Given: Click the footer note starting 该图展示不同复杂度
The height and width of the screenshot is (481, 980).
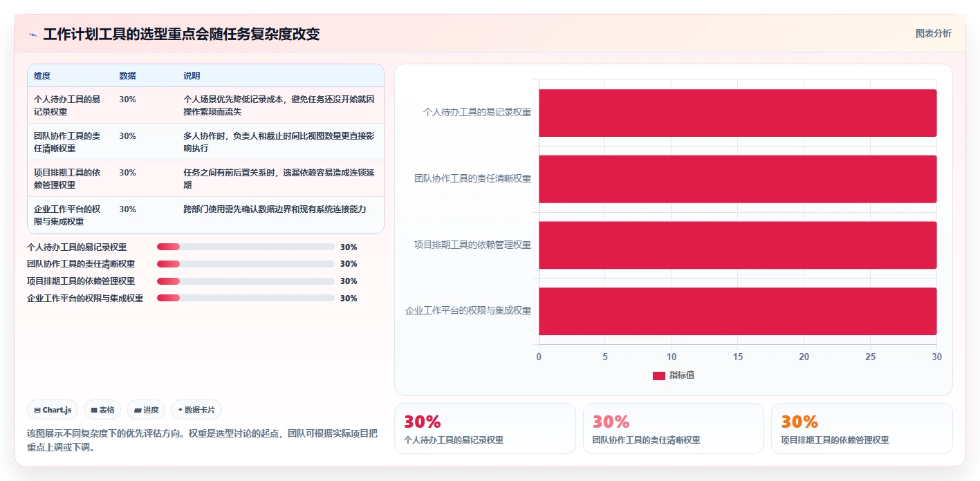Looking at the screenshot, I should (x=202, y=440).
